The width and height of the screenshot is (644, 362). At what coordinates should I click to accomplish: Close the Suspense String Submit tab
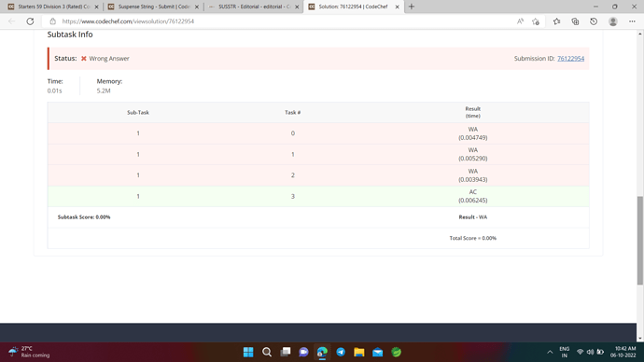(x=197, y=7)
